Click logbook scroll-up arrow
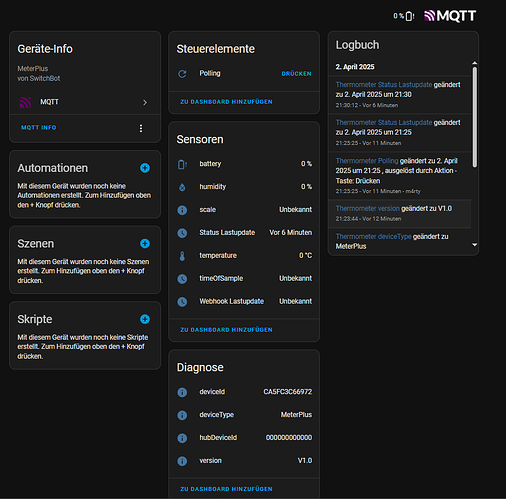 475,63
